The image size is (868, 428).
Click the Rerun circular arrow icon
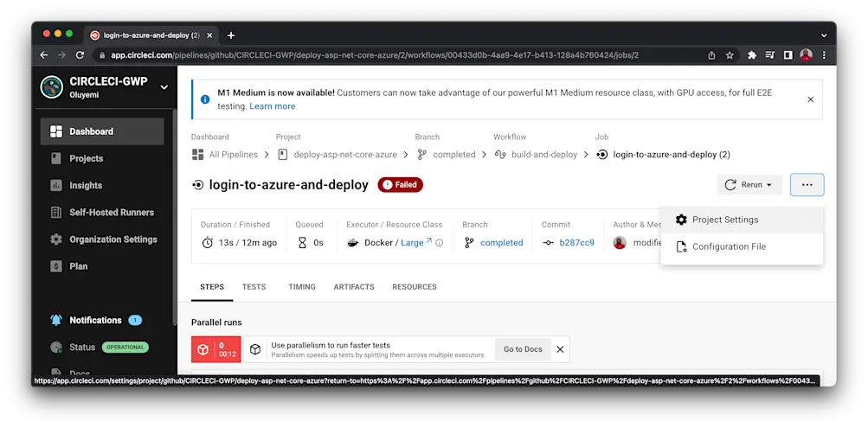coord(730,185)
